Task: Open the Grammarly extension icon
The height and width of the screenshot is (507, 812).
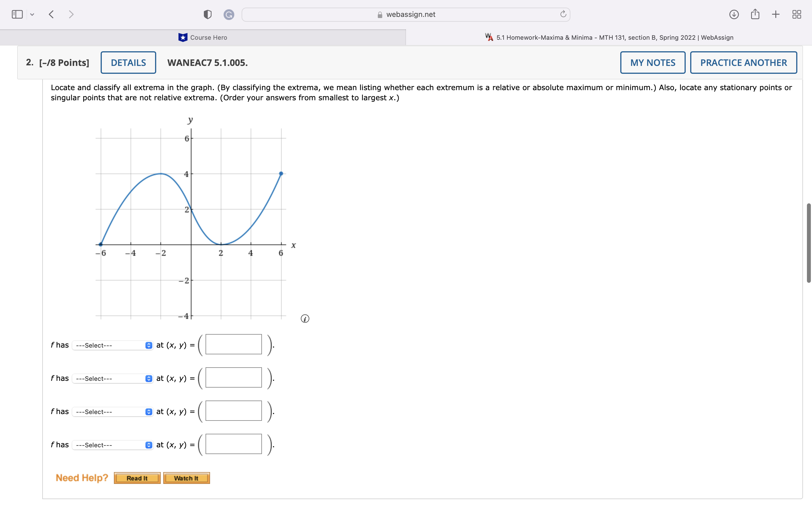Action: [x=229, y=14]
